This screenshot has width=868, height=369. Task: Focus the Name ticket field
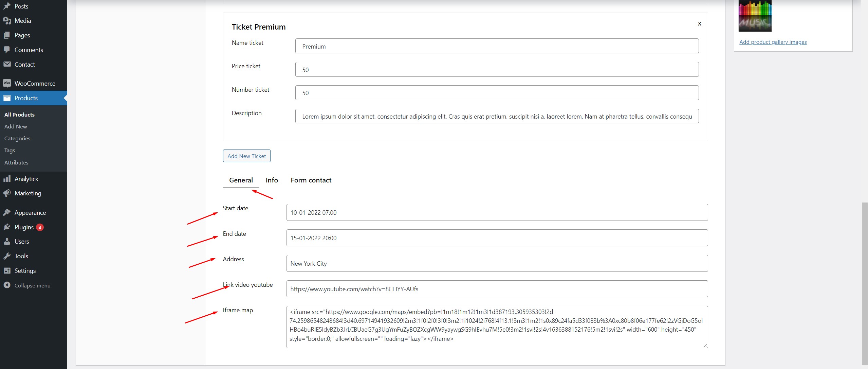tap(497, 46)
